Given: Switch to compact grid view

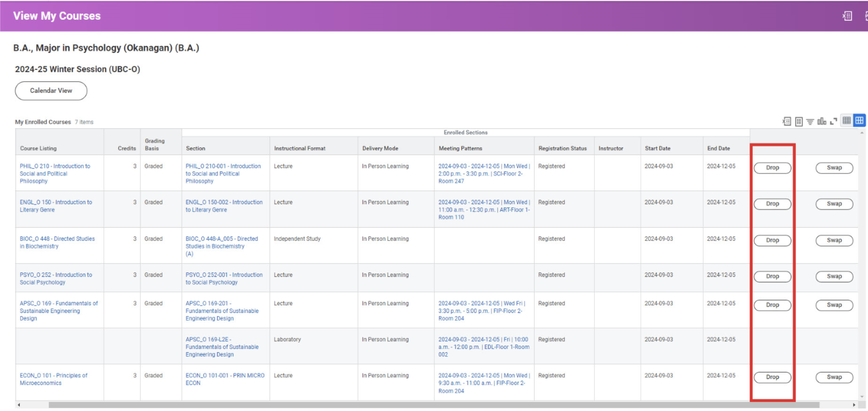Looking at the screenshot, I should coord(847,121).
